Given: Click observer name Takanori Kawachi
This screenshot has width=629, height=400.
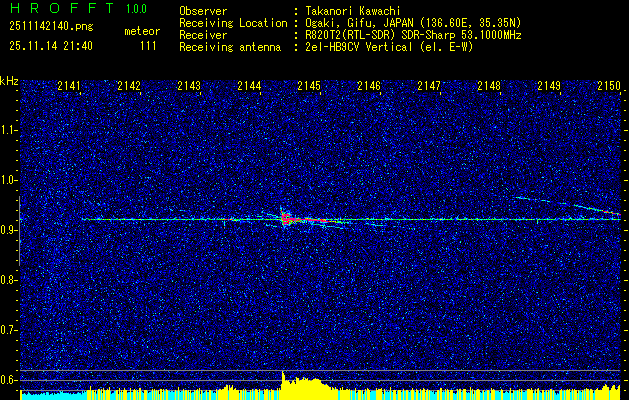Looking at the screenshot, I should pyautogui.click(x=353, y=11).
